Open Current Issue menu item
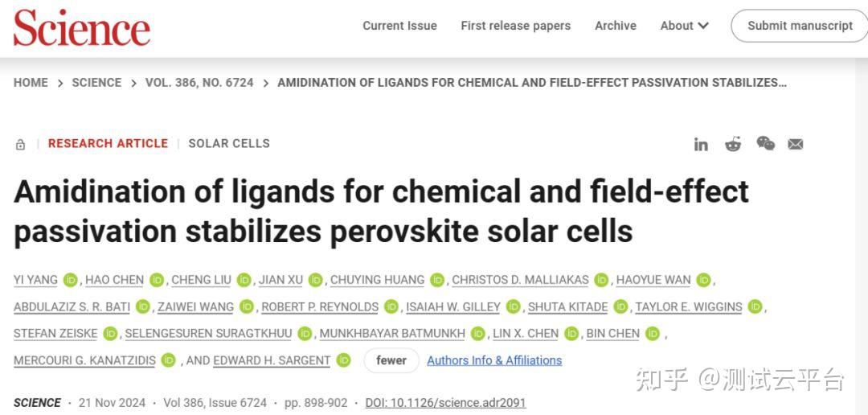Viewport: 868px width, 415px height. pyautogui.click(x=399, y=26)
